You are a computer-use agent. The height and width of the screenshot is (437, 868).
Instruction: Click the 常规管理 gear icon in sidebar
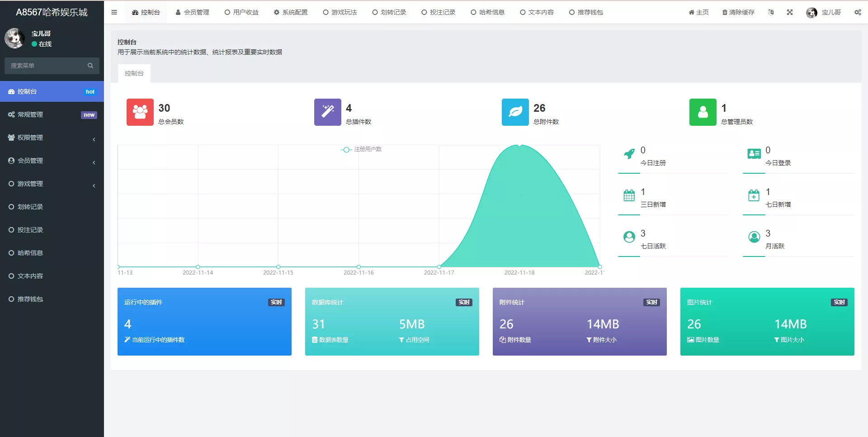click(11, 114)
